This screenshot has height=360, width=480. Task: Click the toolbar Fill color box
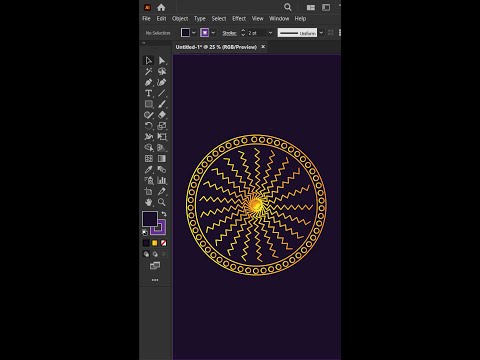pos(150,219)
